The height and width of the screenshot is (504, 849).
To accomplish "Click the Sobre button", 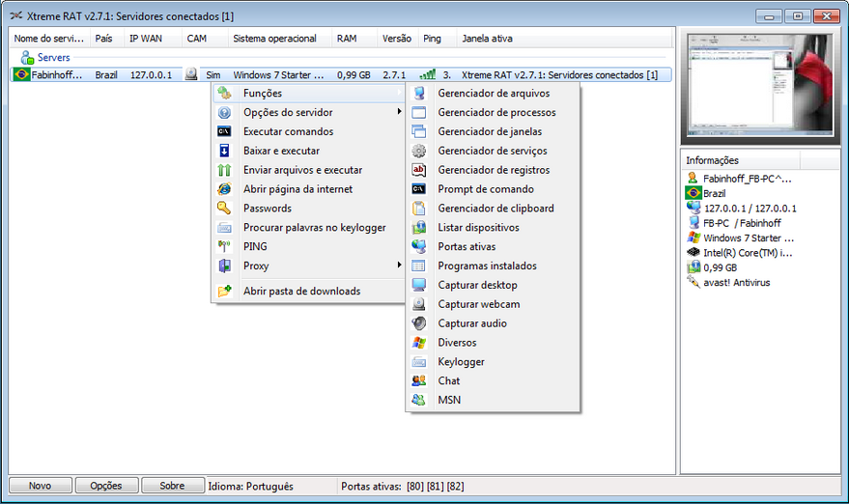I will pyautogui.click(x=172, y=486).
